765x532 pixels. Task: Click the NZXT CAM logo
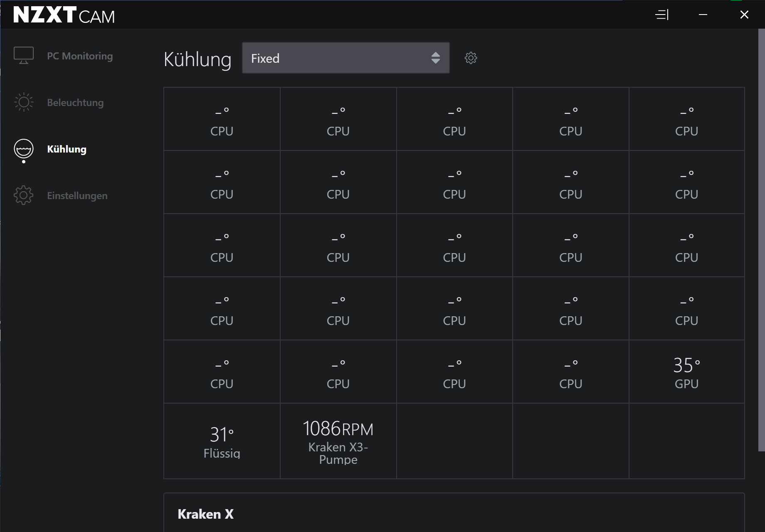click(64, 15)
